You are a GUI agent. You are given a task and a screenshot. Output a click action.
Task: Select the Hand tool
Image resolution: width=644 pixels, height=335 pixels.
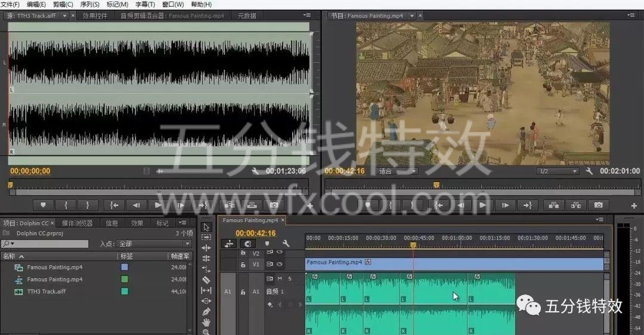tap(206, 322)
